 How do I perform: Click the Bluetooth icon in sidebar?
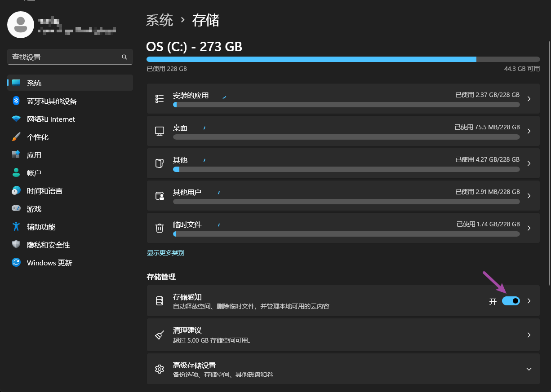coord(16,101)
